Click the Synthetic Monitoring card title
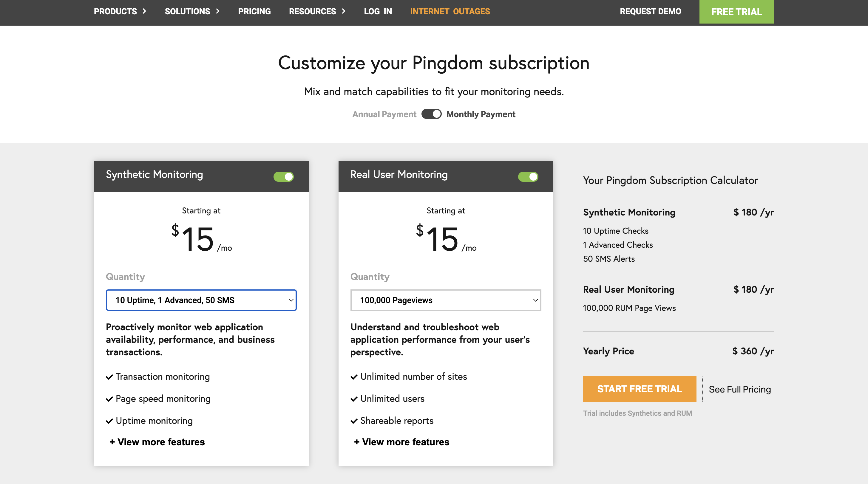Screen dimensions: 868x487 154,174
